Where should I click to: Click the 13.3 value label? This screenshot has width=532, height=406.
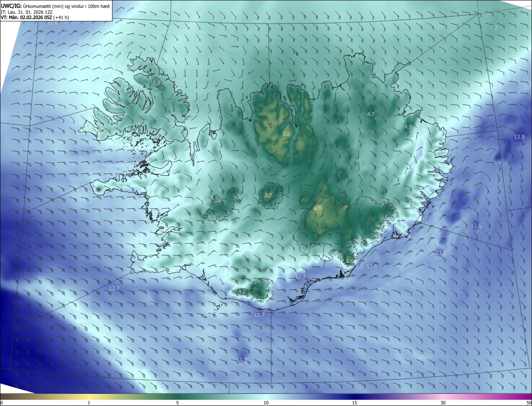coord(241,360)
